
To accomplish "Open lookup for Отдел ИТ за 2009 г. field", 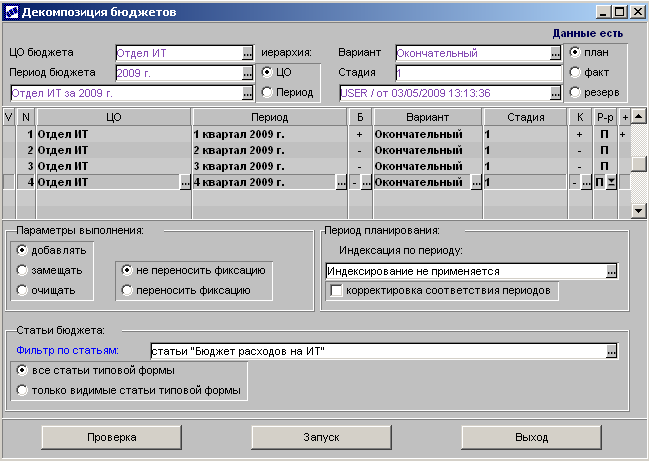I will 248,93.
